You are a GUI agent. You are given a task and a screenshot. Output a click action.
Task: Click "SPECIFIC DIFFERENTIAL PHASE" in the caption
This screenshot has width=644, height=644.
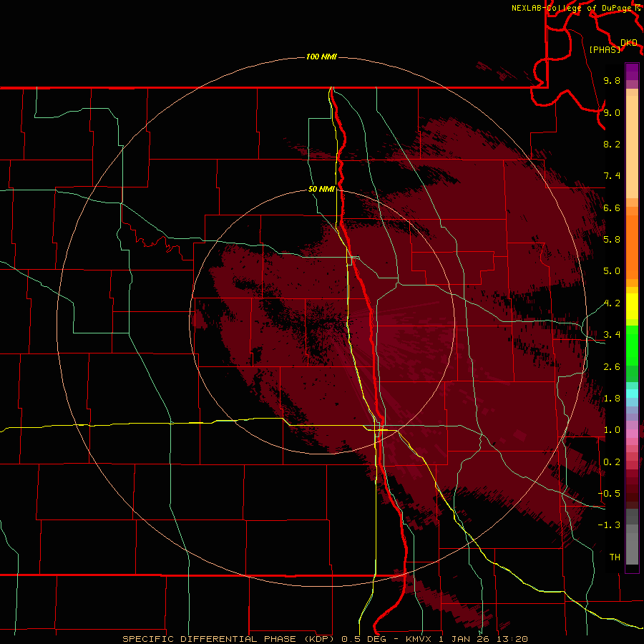click(x=209, y=639)
